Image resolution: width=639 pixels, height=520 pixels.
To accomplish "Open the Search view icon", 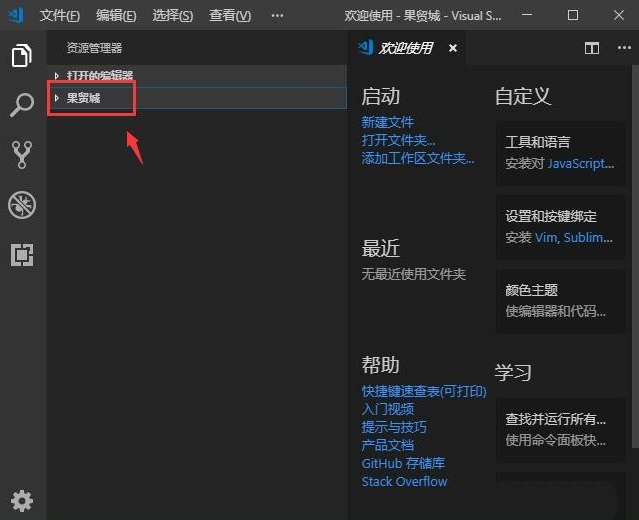I will pyautogui.click(x=22, y=105).
